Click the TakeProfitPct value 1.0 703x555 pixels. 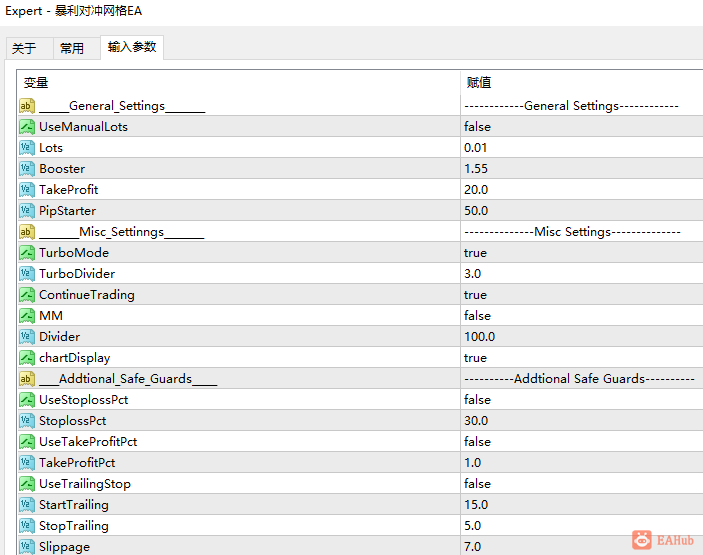pyautogui.click(x=473, y=463)
